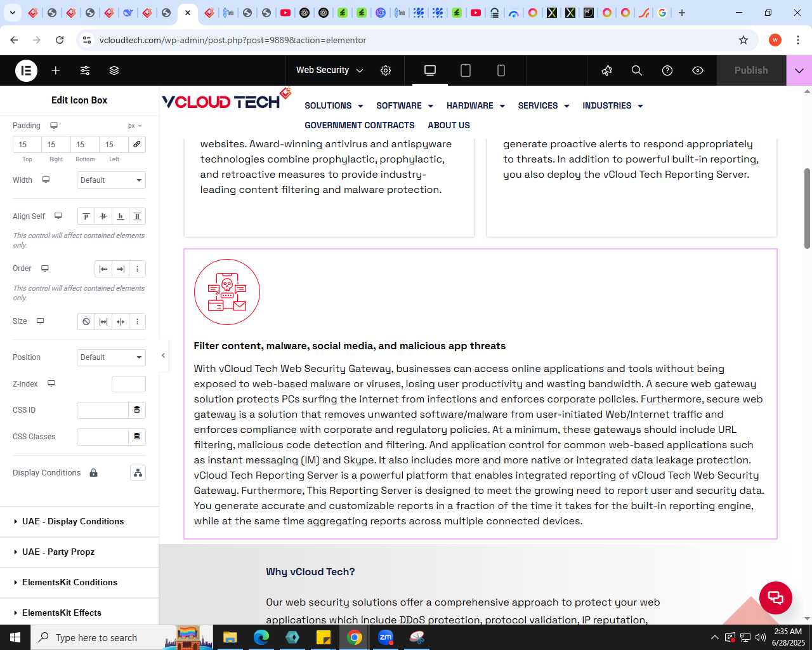
Task: Open page settings gear icon
Action: tap(386, 70)
